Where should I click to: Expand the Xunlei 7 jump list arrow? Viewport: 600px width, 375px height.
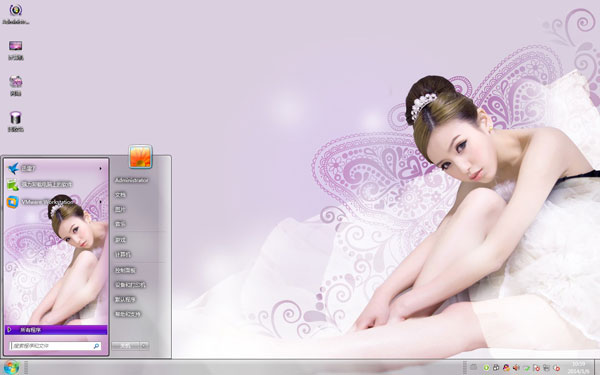click(101, 168)
